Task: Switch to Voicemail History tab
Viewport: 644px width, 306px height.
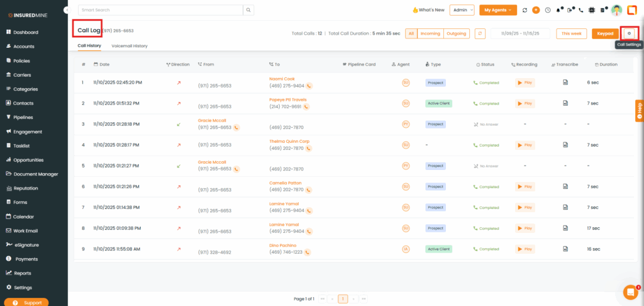Action: (130, 46)
